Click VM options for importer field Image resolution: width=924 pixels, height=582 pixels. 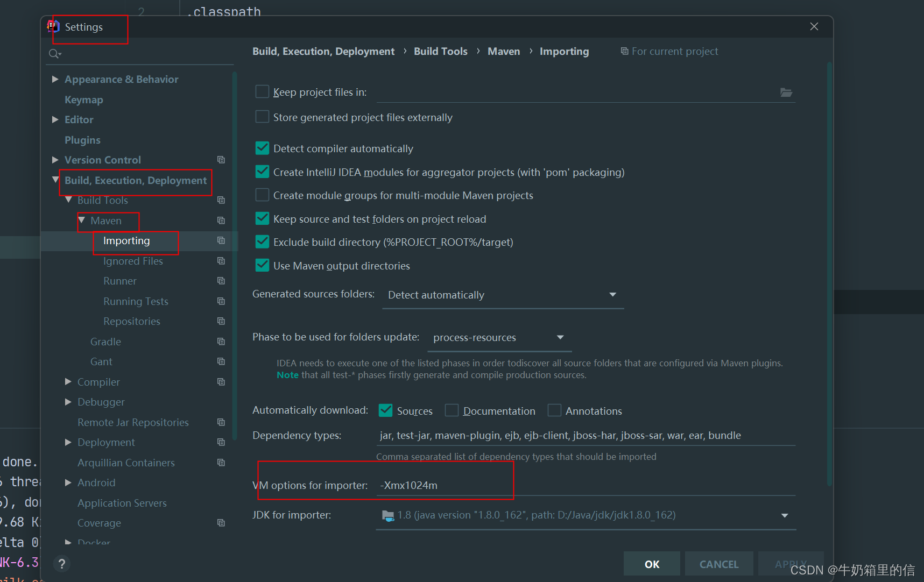click(586, 485)
